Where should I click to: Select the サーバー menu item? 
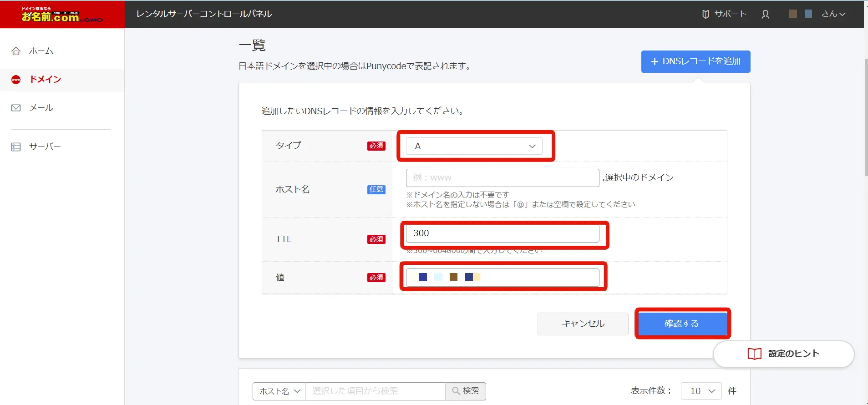click(x=45, y=147)
